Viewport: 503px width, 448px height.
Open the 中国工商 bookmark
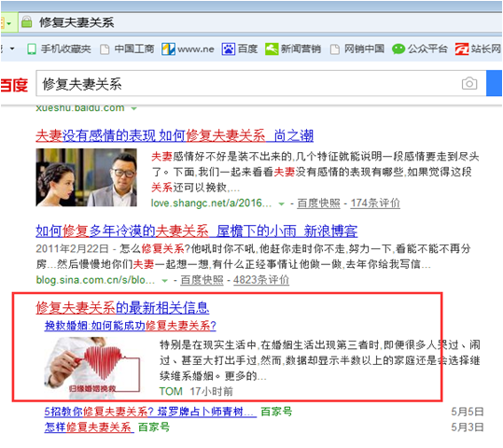[127, 49]
